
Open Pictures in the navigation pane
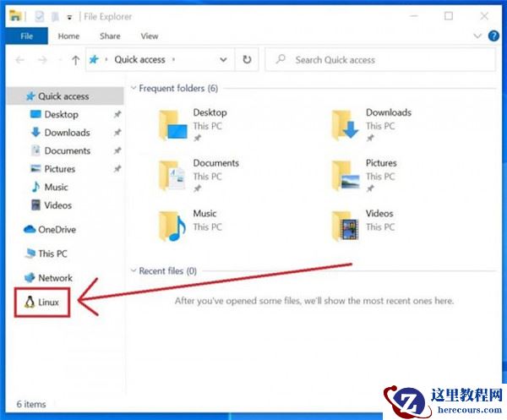coord(59,169)
